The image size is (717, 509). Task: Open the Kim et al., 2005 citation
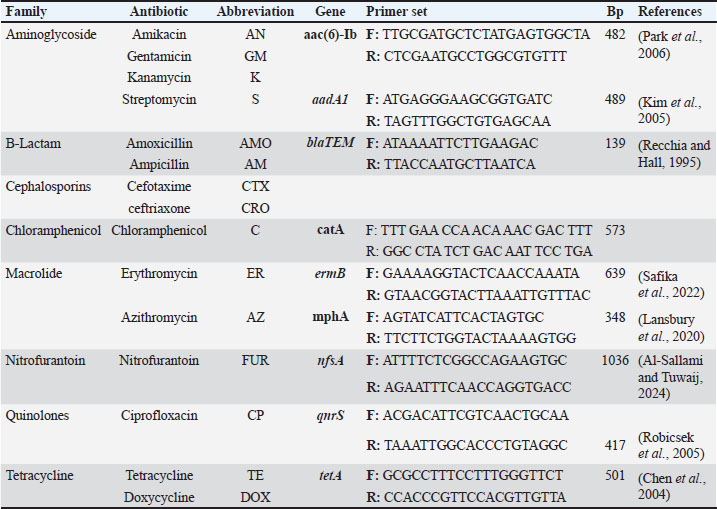[675, 107]
